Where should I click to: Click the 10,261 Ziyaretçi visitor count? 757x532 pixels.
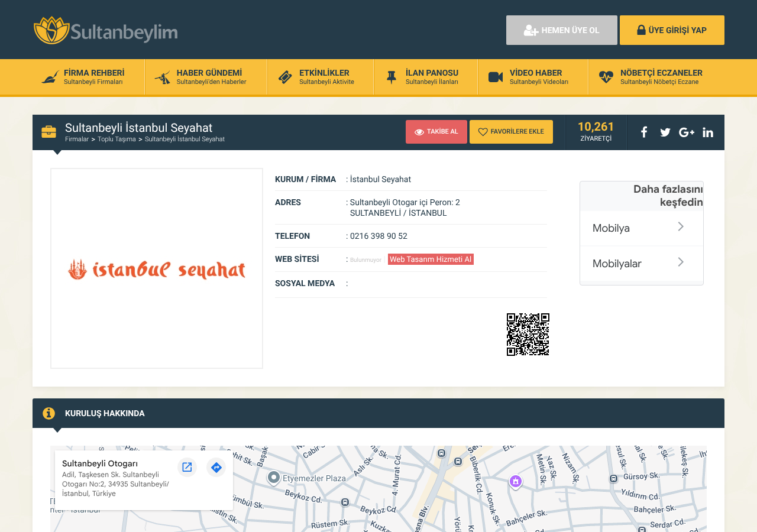596,132
